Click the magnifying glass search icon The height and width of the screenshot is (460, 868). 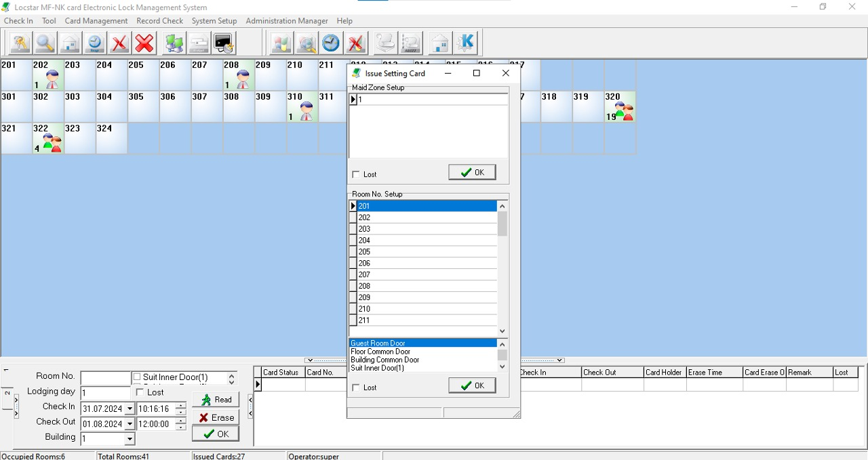[45, 43]
